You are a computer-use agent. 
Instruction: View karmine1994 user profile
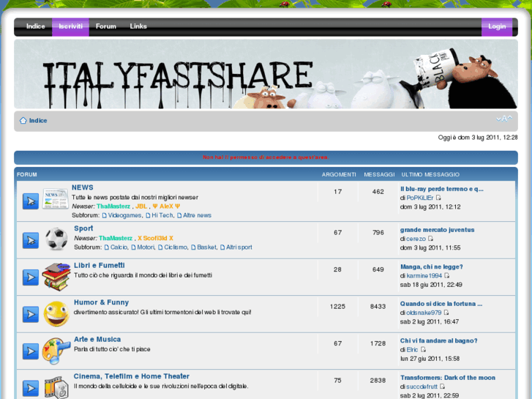424,276
